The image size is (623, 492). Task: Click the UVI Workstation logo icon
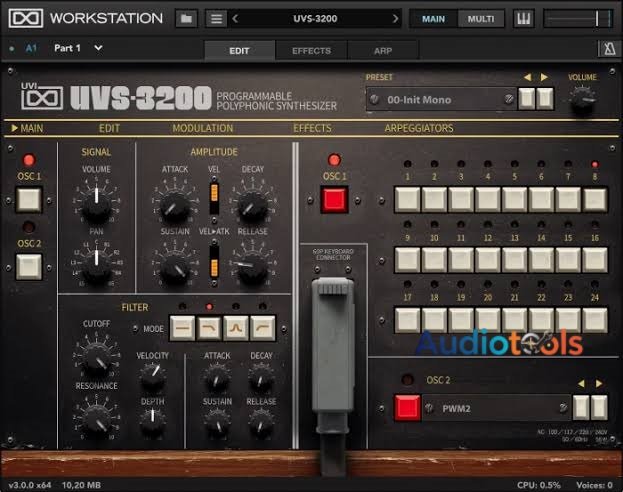(x=26, y=18)
